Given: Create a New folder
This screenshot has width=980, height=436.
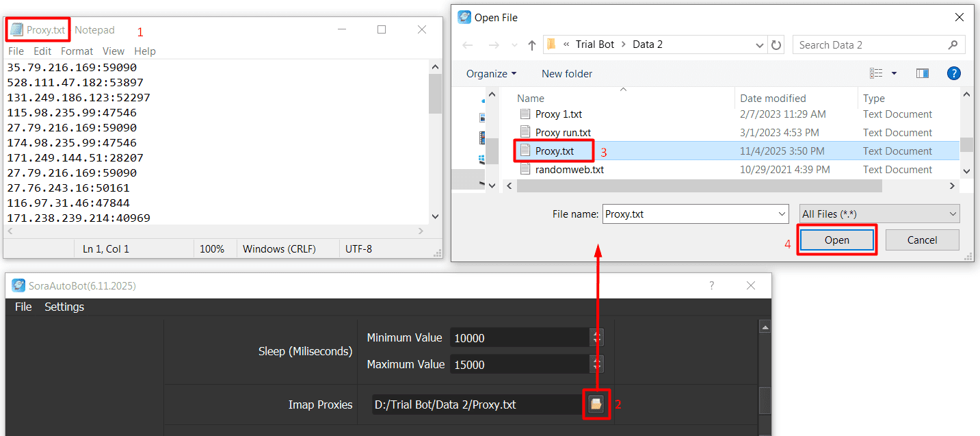Looking at the screenshot, I should [x=566, y=73].
